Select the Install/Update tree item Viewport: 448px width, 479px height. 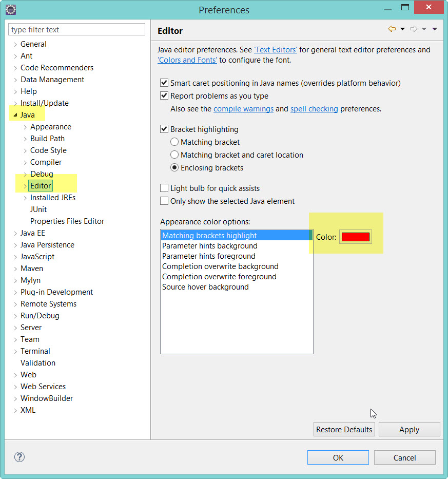(44, 103)
